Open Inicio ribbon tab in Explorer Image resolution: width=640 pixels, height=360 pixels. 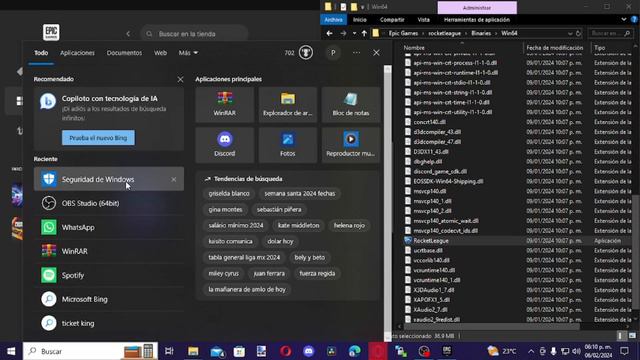(360, 19)
